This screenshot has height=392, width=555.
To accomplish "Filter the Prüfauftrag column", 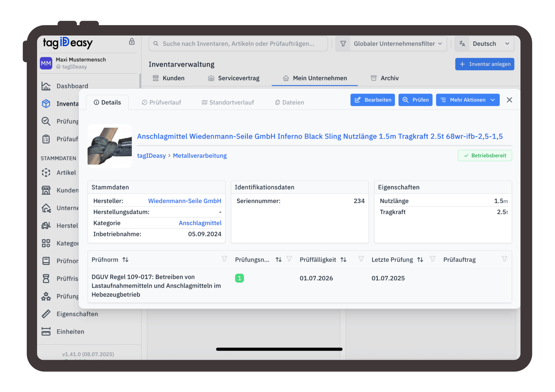I will [x=504, y=259].
